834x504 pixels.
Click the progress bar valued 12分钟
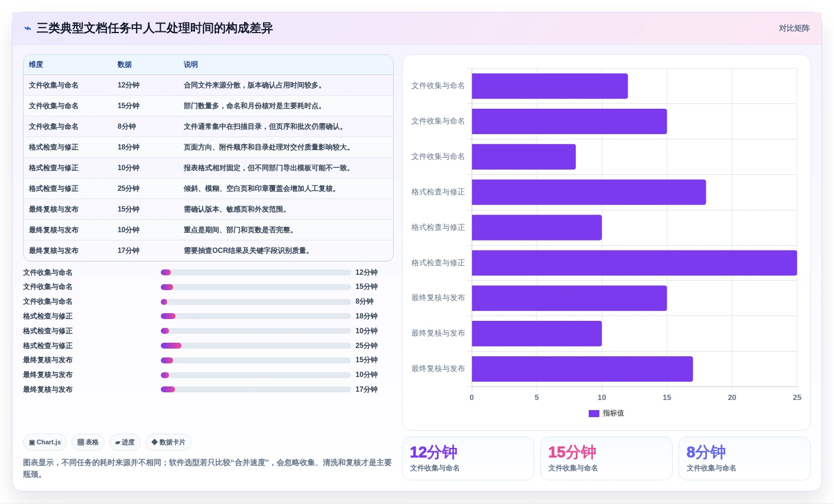(256, 272)
